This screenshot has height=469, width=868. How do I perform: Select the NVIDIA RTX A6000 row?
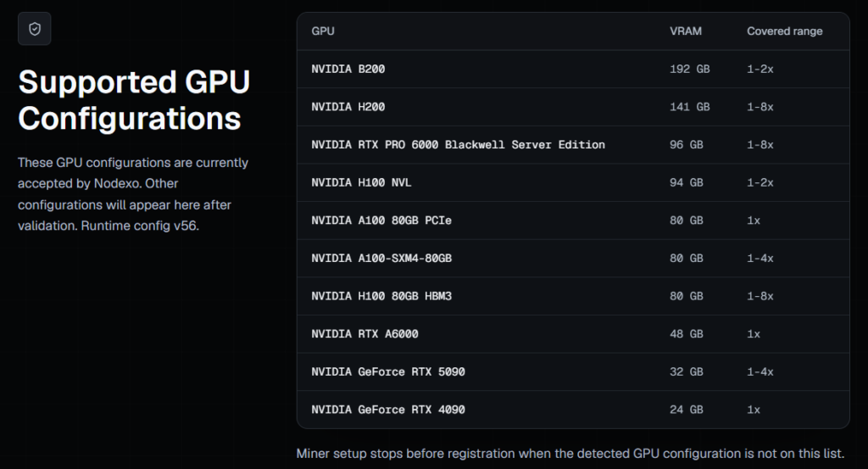click(x=573, y=334)
